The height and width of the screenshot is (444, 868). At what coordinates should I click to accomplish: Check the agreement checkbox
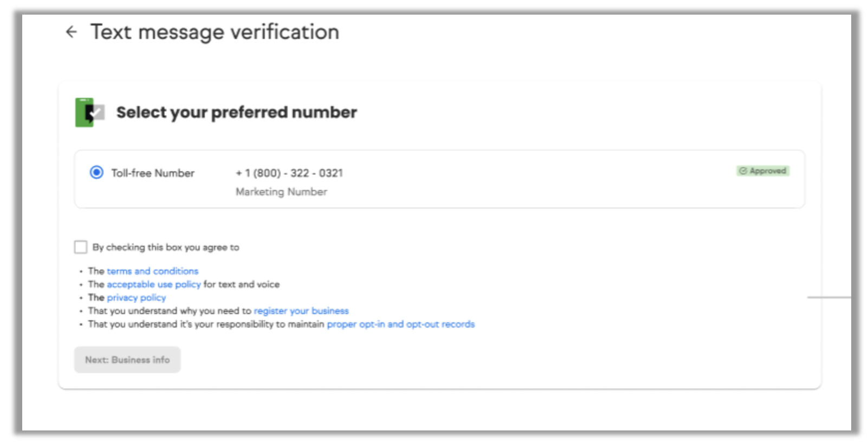[81, 247]
